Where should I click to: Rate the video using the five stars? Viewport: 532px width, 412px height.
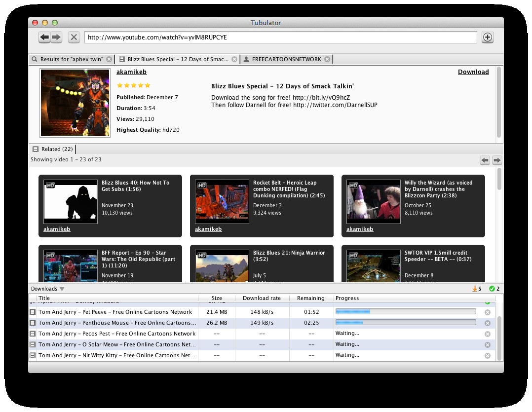(133, 85)
